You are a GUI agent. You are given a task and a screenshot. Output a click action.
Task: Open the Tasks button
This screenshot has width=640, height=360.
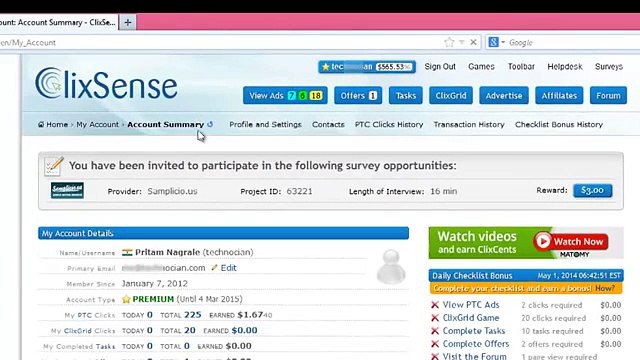[406, 96]
